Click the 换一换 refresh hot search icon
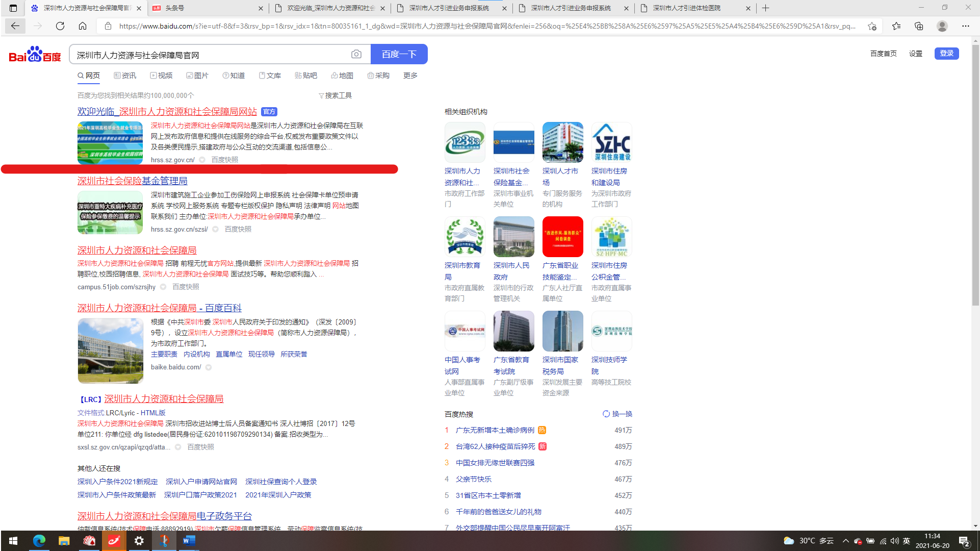 click(606, 414)
